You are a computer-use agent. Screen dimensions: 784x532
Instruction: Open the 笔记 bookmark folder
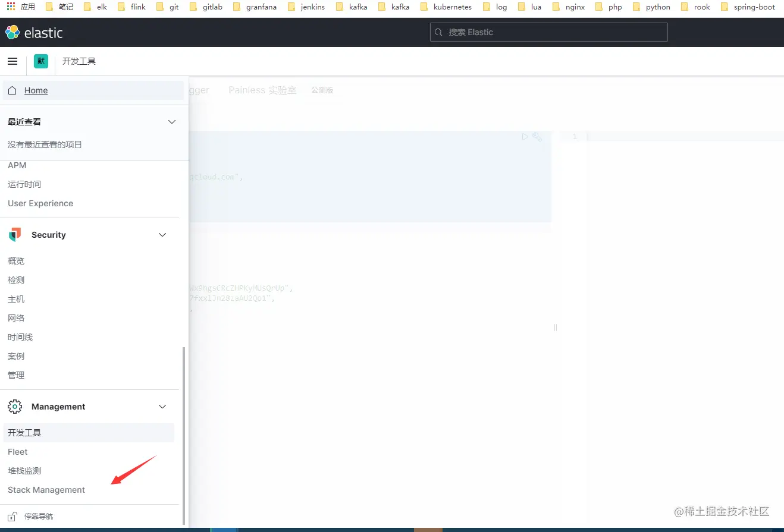tap(59, 7)
